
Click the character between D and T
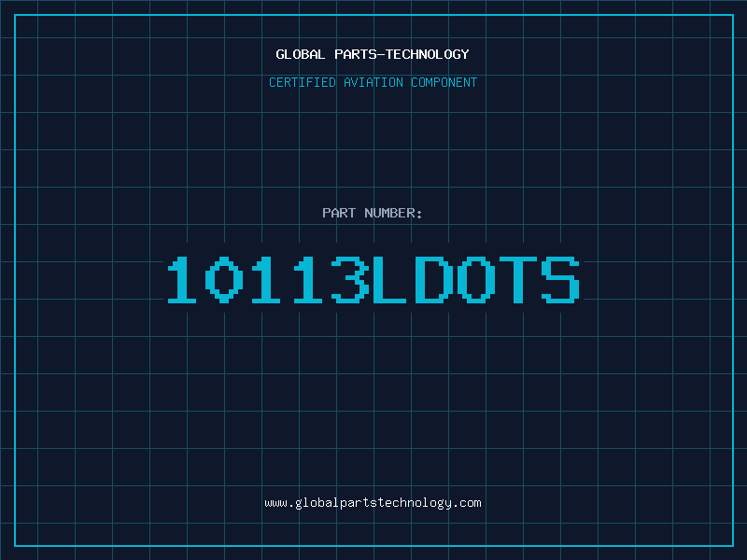(475, 279)
